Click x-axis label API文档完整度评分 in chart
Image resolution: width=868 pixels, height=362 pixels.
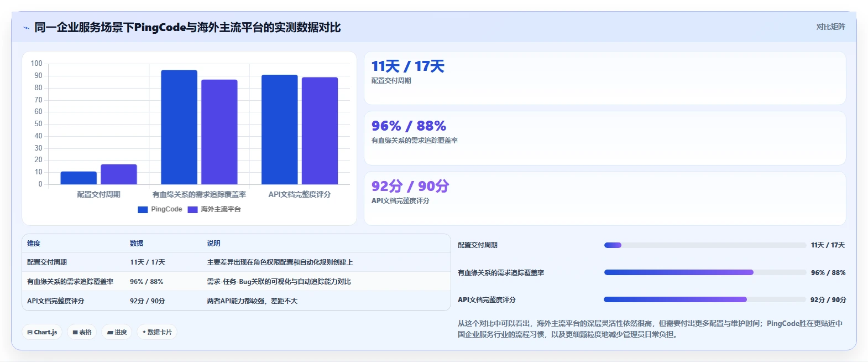[x=300, y=194]
